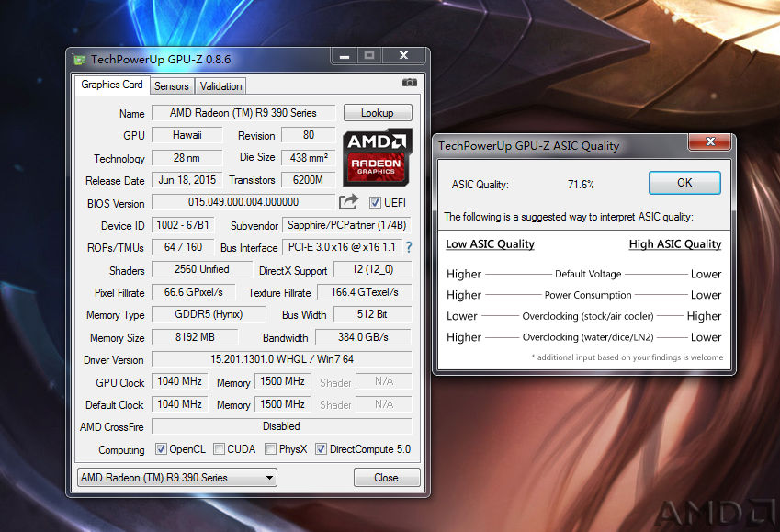The height and width of the screenshot is (532, 780).
Task: Open the graphics card selection dropdown
Action: pos(177,478)
